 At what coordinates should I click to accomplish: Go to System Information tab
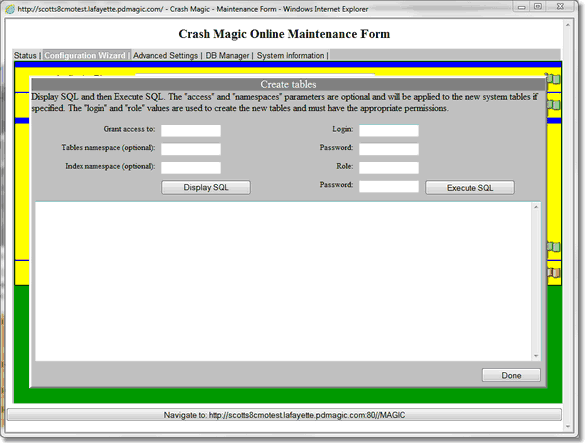[290, 56]
